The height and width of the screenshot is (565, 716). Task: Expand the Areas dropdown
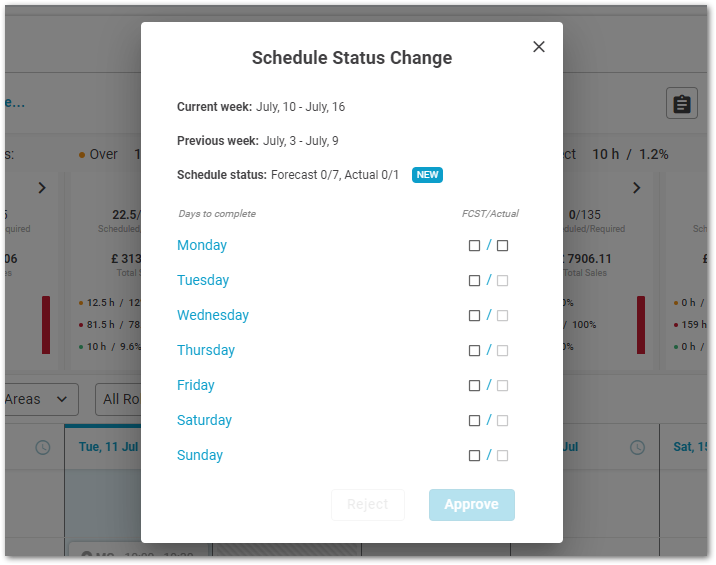[x=39, y=399]
